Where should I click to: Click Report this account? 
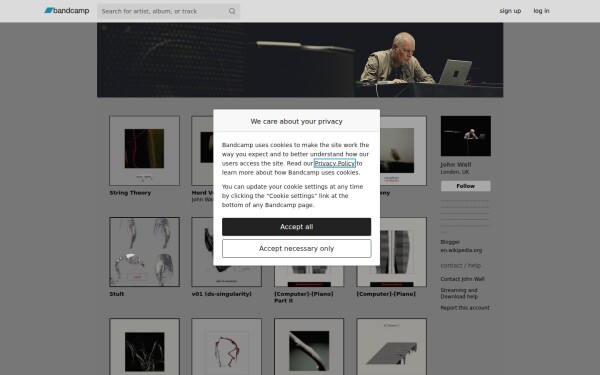point(465,308)
